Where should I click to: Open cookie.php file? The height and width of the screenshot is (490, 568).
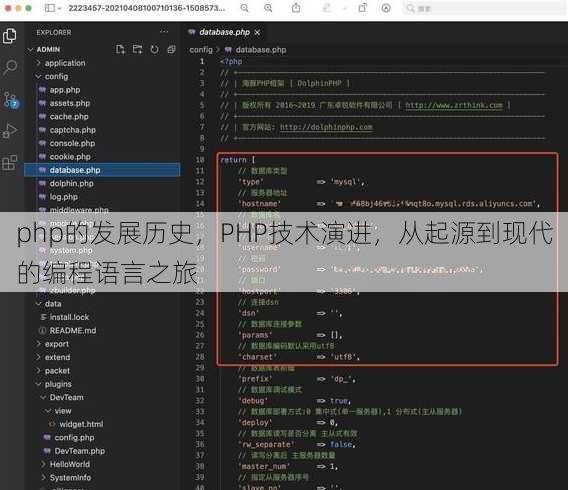pyautogui.click(x=70, y=157)
